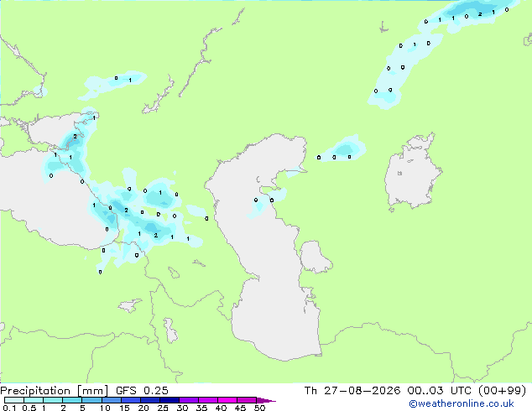Select the 45–50 legend color swatch
This screenshot has height=411, width=532.
(247, 400)
